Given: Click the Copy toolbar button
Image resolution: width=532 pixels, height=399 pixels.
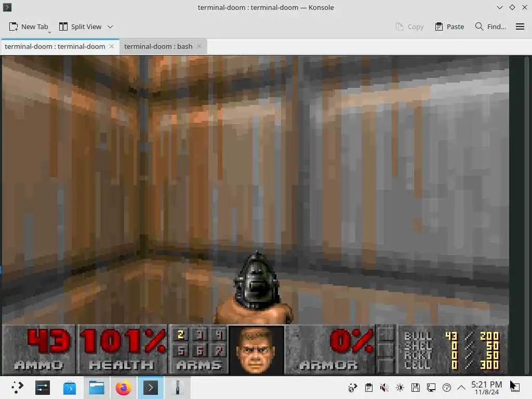Looking at the screenshot, I should 409,26.
